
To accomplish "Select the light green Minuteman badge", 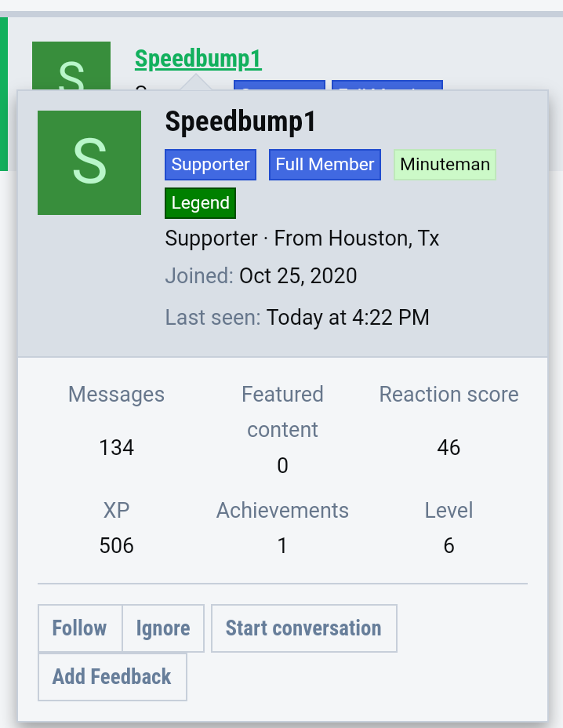I will [x=445, y=165].
